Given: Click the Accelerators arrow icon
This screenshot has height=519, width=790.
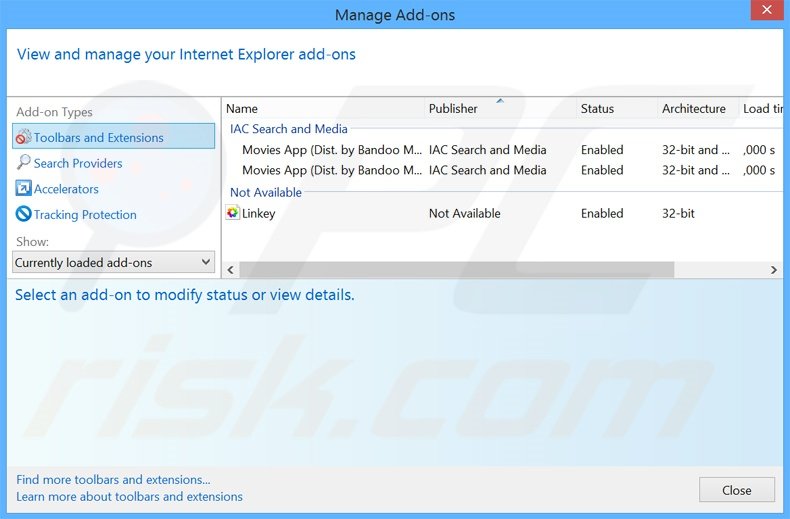Looking at the screenshot, I should point(23,188).
